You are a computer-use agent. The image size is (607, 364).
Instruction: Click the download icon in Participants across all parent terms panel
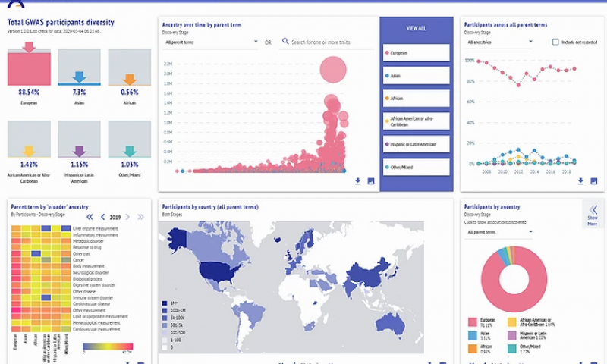point(580,181)
